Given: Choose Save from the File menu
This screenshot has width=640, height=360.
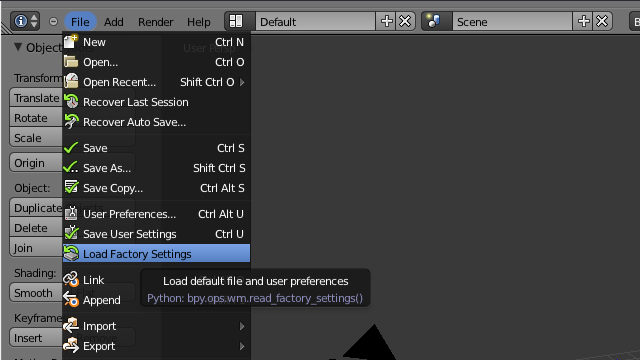Looking at the screenshot, I should pyautogui.click(x=156, y=148).
